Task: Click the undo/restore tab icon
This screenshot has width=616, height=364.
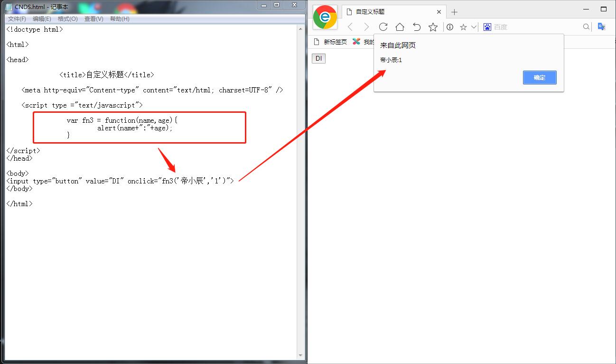Action: [416, 27]
